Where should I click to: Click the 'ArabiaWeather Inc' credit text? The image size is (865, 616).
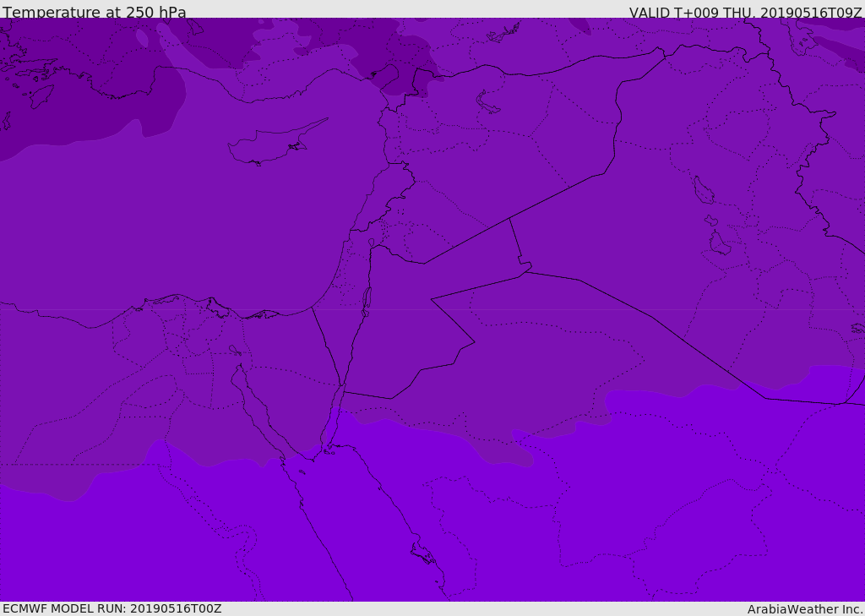pos(804,609)
